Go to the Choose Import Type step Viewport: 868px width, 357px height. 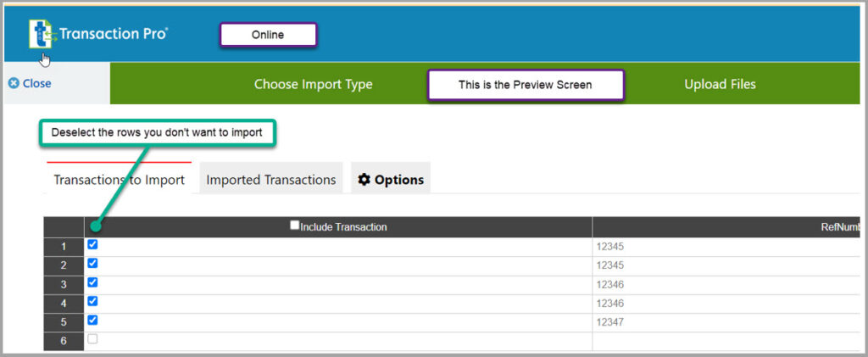click(x=313, y=84)
